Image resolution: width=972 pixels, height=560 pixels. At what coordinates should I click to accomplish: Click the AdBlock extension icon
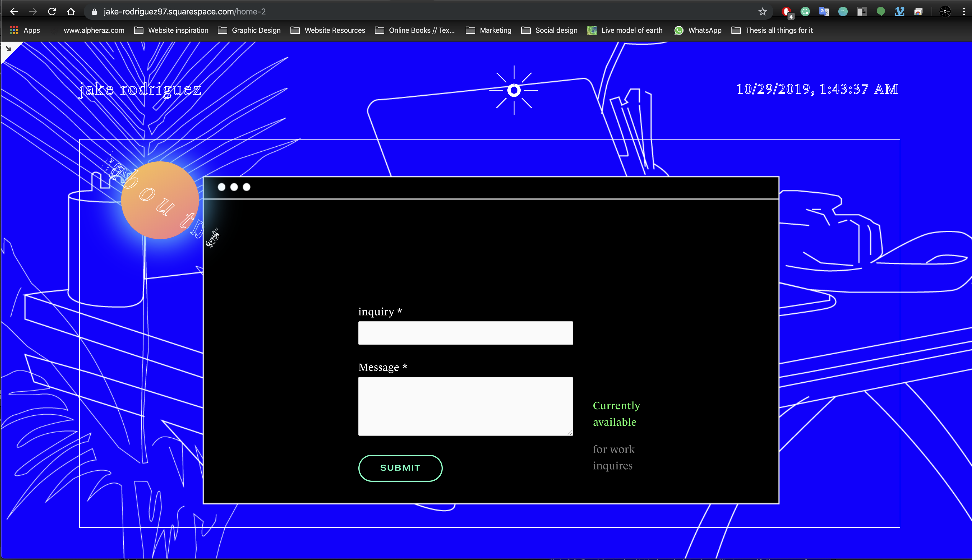[x=786, y=12]
